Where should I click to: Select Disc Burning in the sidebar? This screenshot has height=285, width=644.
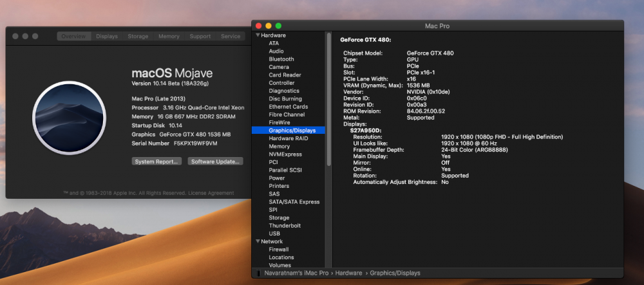coord(285,99)
